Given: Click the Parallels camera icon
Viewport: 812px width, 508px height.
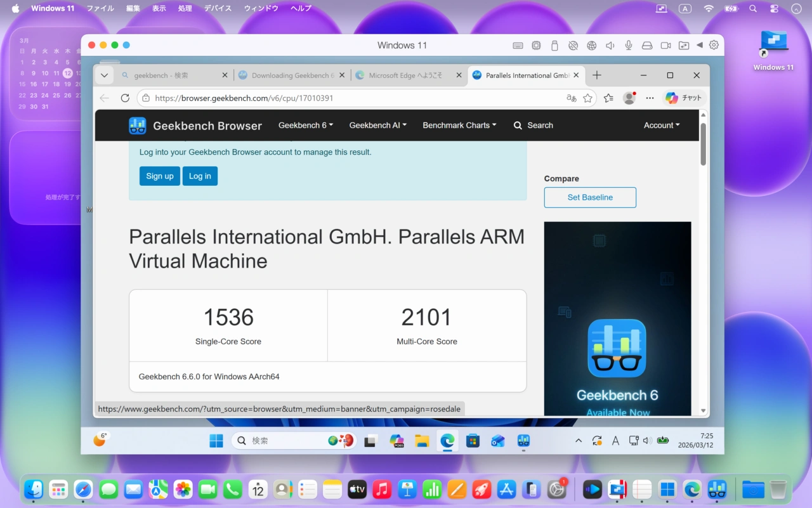Looking at the screenshot, I should pos(665,46).
